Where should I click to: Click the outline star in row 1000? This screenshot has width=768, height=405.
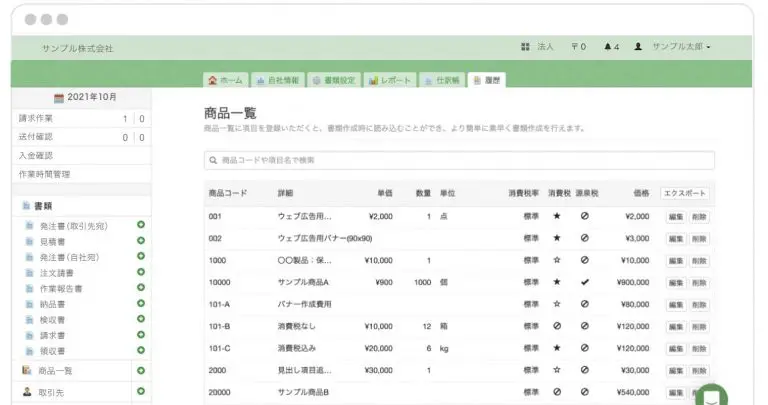pos(557,260)
